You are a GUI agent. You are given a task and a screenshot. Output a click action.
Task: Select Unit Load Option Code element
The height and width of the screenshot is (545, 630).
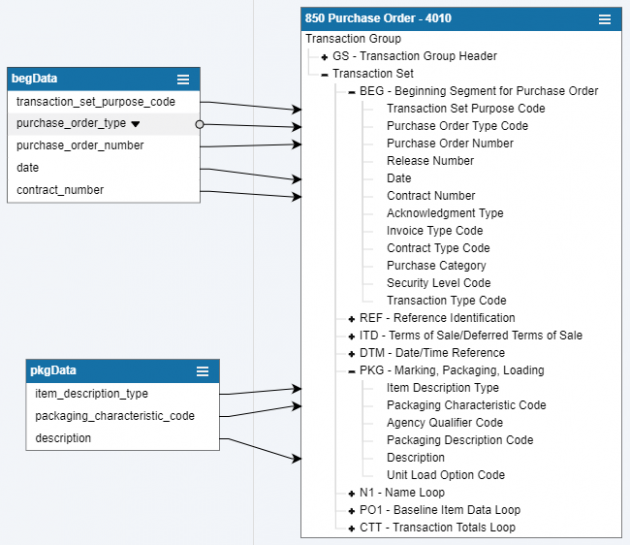point(446,475)
